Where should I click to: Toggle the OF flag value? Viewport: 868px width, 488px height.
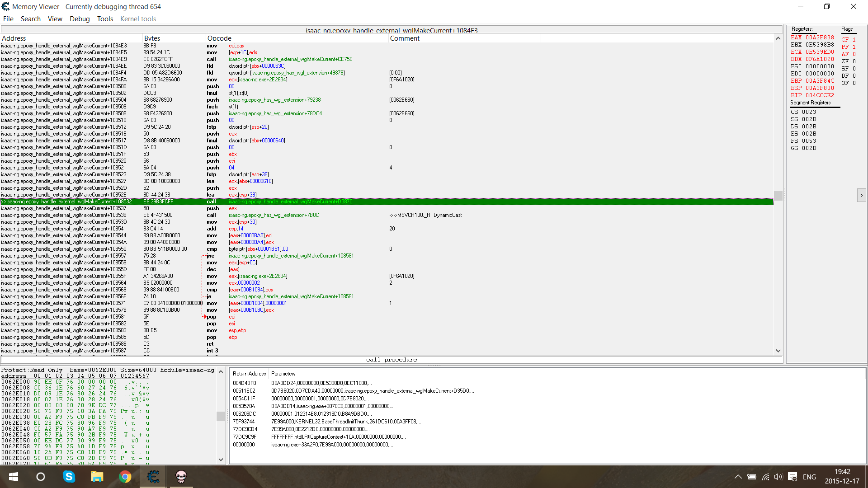tap(854, 83)
